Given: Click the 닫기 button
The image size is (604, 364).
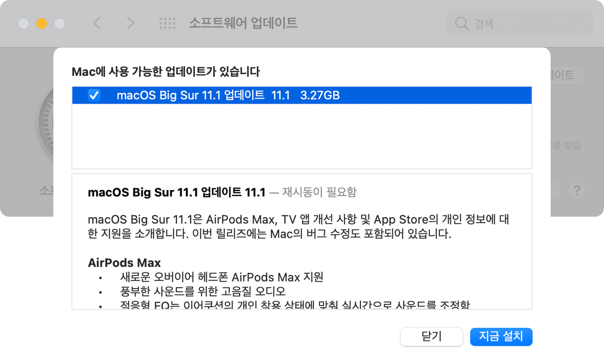Looking at the screenshot, I should pos(431,336).
